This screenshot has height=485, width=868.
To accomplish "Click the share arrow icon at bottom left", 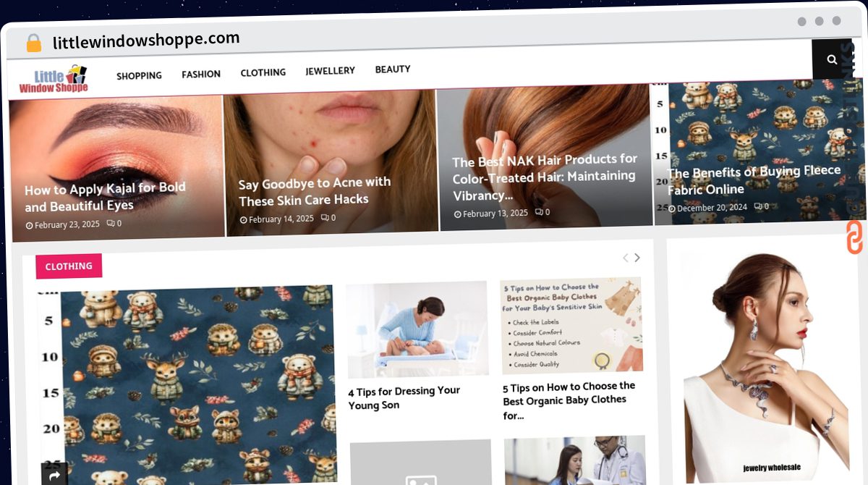I will [55, 475].
